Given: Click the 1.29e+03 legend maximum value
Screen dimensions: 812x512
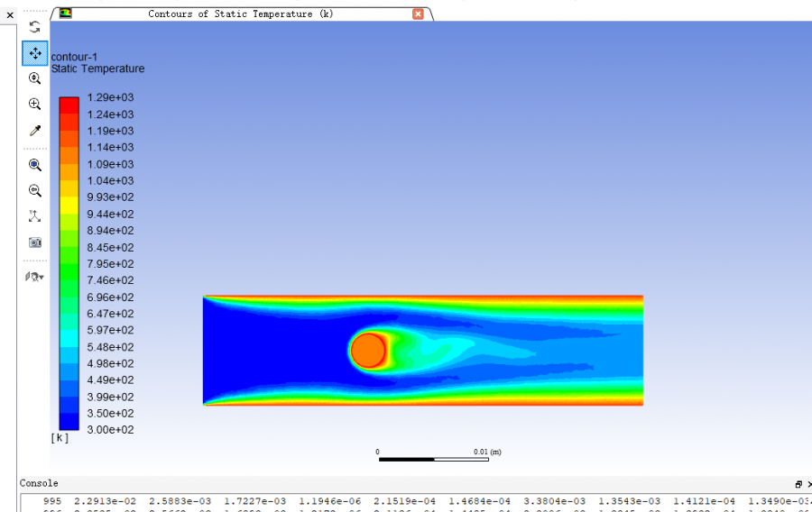Looking at the screenshot, I should pos(110,97).
